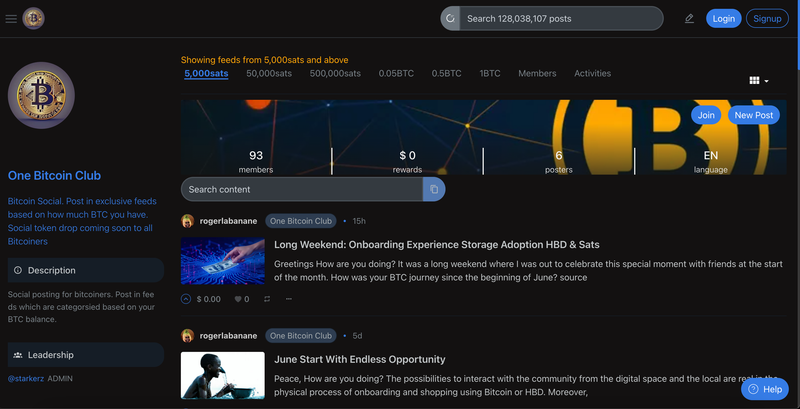800x409 pixels.
Task: Reblog the Long Weekend post
Action: point(267,299)
